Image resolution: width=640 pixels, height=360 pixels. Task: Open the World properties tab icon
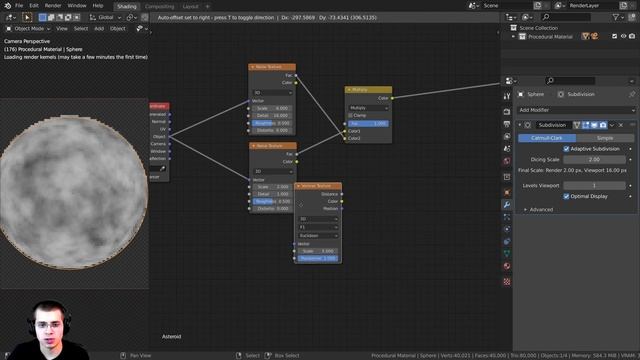tap(507, 161)
